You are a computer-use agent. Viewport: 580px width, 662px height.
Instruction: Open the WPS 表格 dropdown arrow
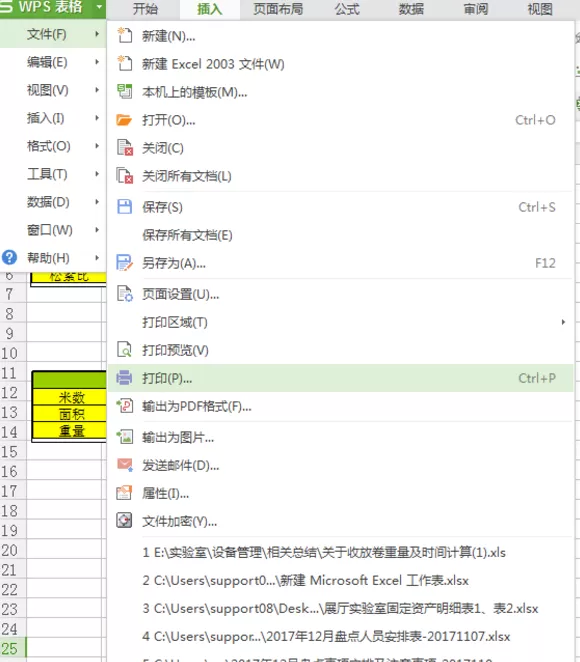point(99,7)
